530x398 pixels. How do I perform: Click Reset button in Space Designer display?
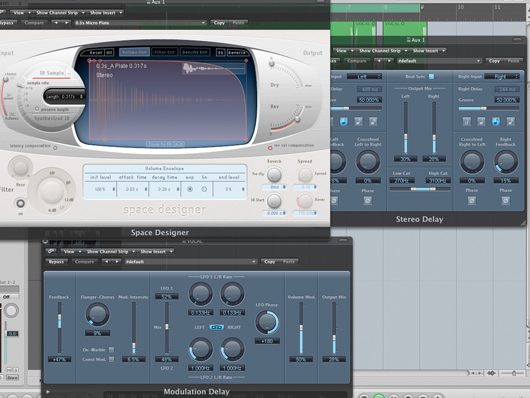point(96,52)
